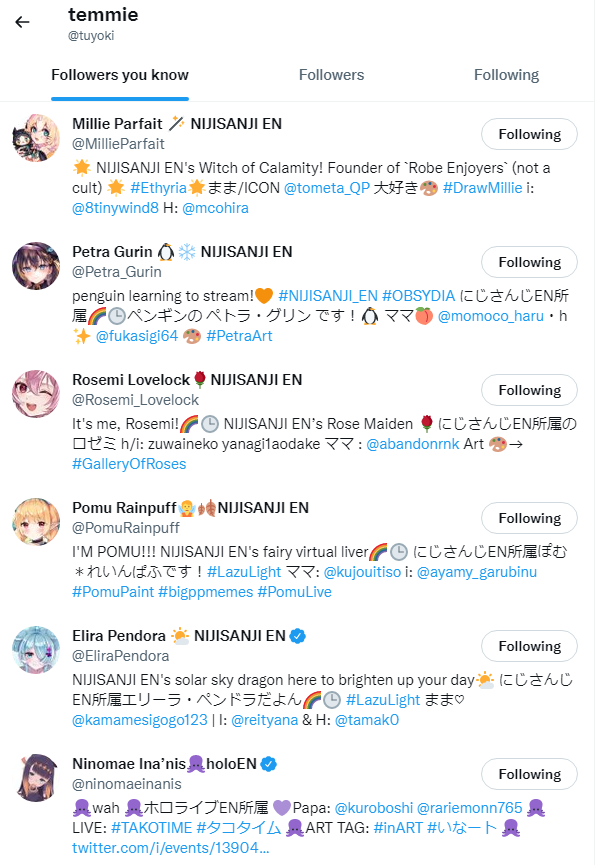Open the twitter.com/i/events link
This screenshot has width=603, height=865.
point(170,848)
